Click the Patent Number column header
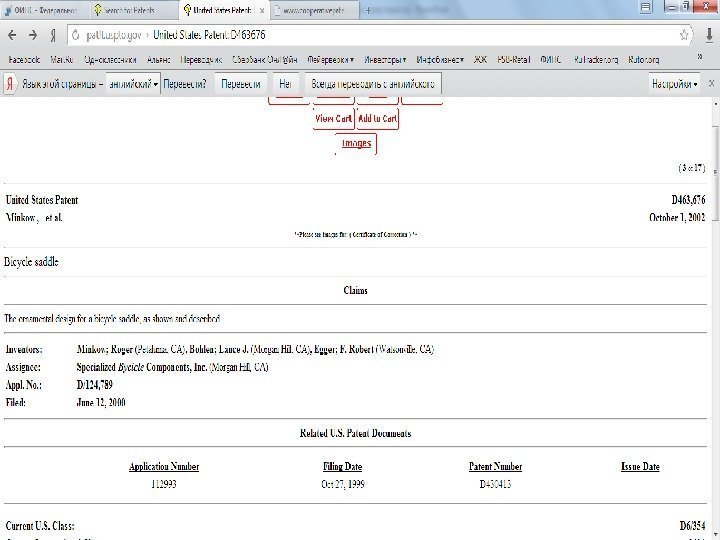Screen dimensions: 720x540 point(495,467)
